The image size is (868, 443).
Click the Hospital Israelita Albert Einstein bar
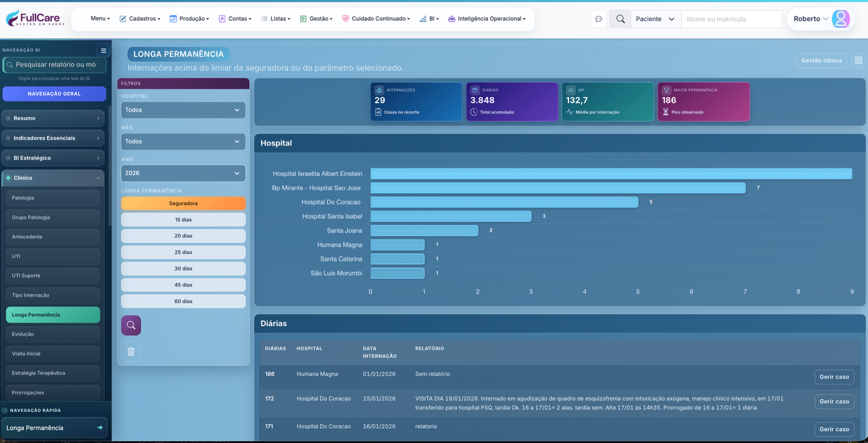(x=611, y=174)
